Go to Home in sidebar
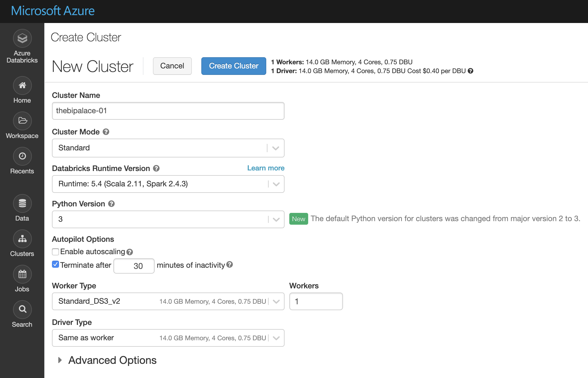588x378 pixels. pos(22,86)
